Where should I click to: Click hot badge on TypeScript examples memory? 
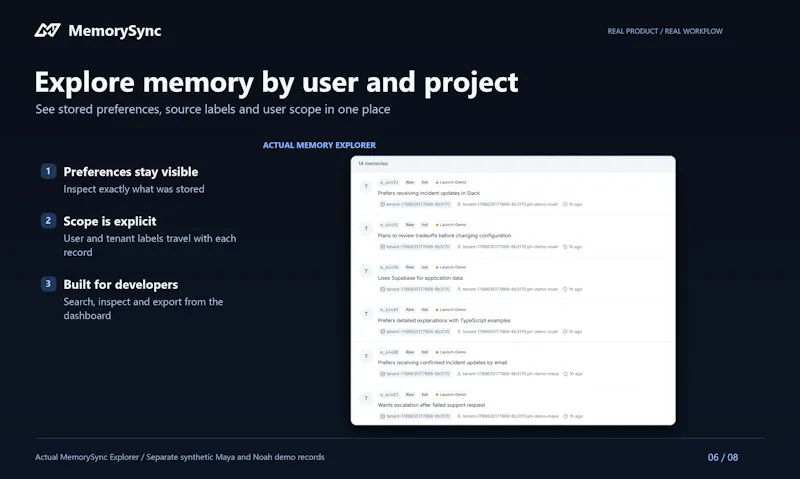point(424,310)
